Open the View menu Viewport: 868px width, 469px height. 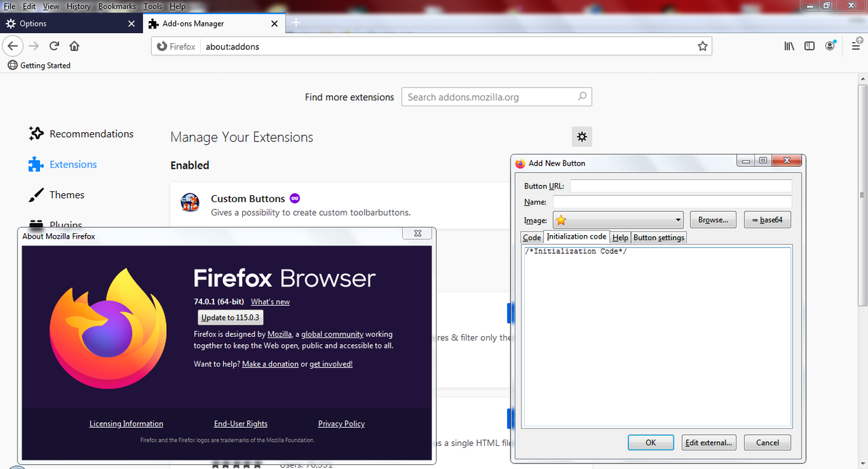click(51, 6)
